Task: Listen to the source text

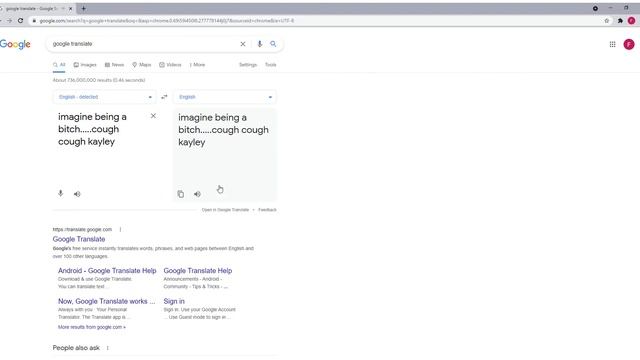Action: click(77, 194)
